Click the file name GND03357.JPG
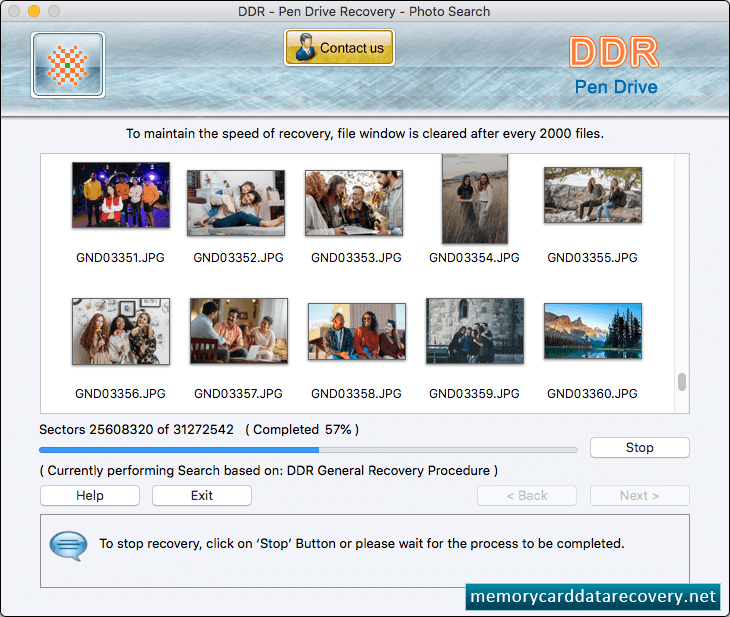 coord(238,393)
